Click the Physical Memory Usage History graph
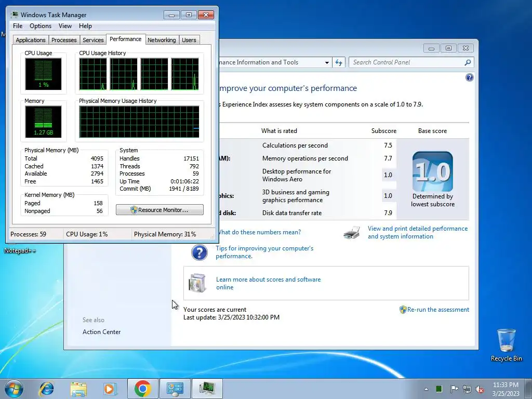The width and height of the screenshot is (532, 399). 139,122
